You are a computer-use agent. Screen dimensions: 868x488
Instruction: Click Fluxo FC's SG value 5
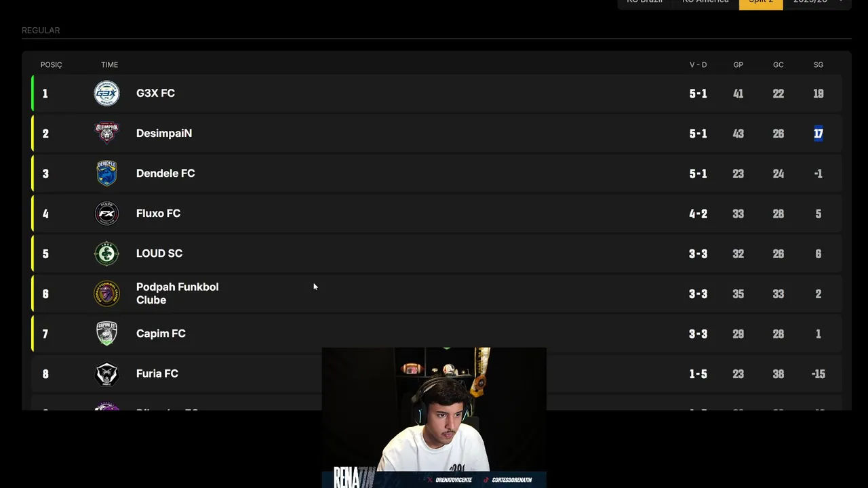tap(818, 213)
